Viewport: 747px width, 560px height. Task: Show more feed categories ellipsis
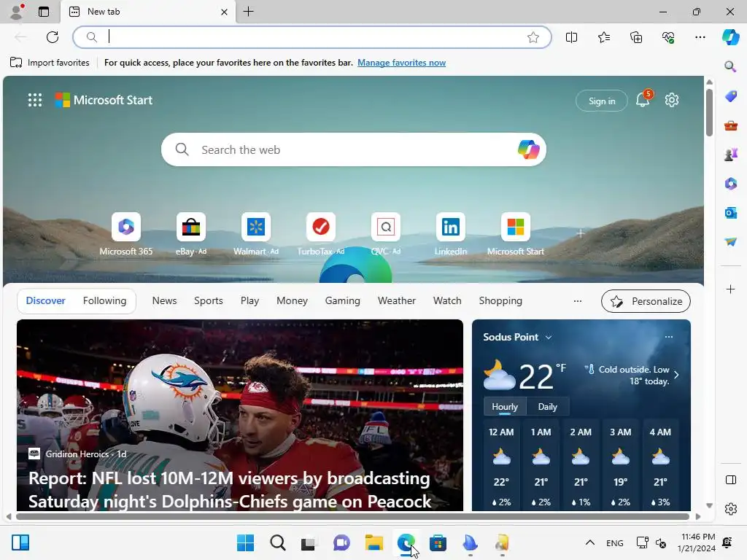coord(578,301)
